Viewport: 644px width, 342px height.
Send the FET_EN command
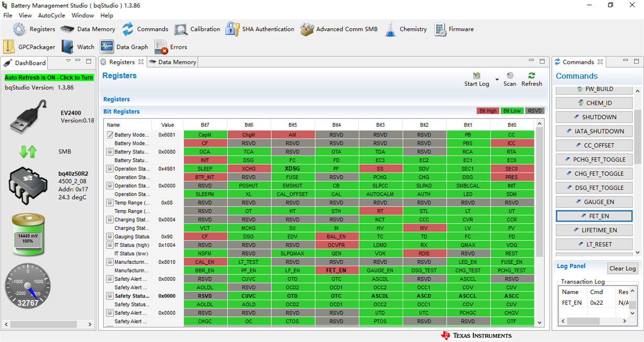(x=595, y=216)
